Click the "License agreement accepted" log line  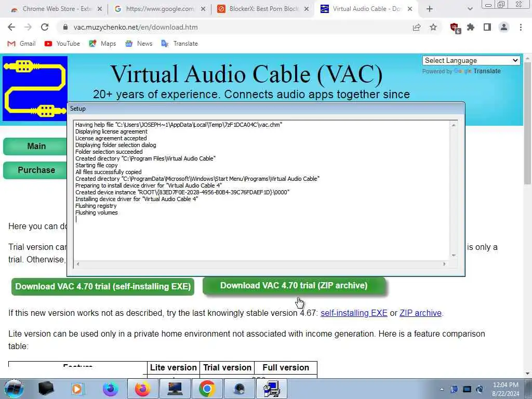[111, 138]
